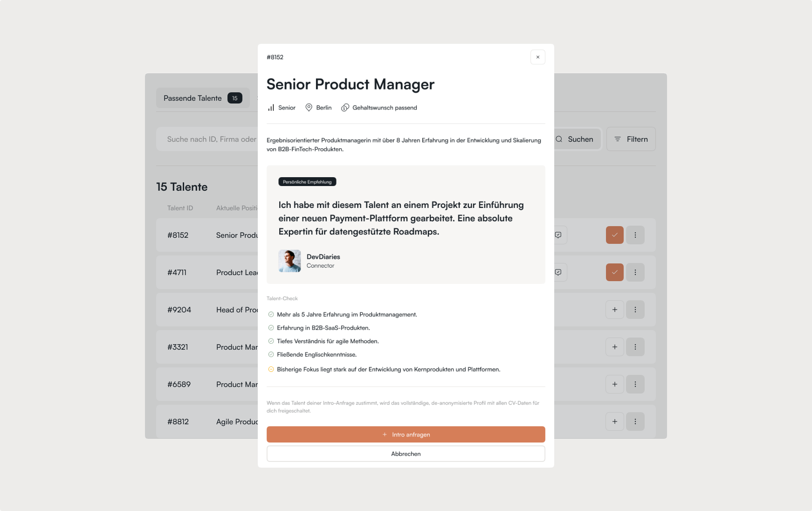Viewport: 812px width, 511px height.
Task: Click the Abbrechen button
Action: coord(406,454)
